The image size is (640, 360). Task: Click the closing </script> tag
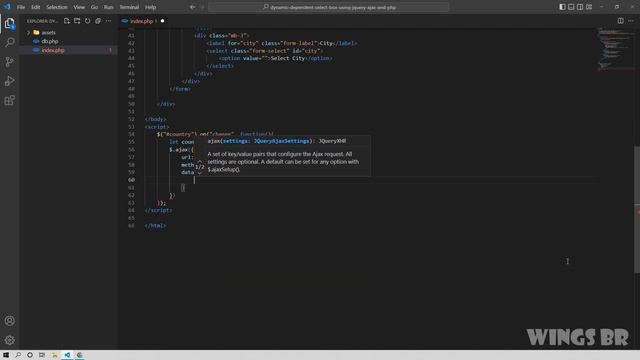click(158, 210)
